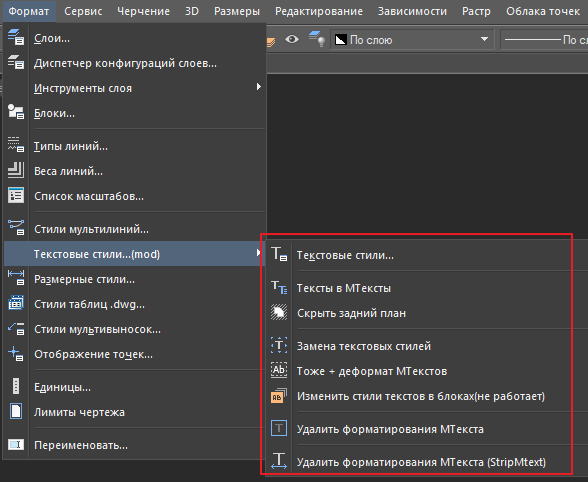Click the Скрыть задний план hatch icon
The height and width of the screenshot is (482, 588).
point(279,312)
